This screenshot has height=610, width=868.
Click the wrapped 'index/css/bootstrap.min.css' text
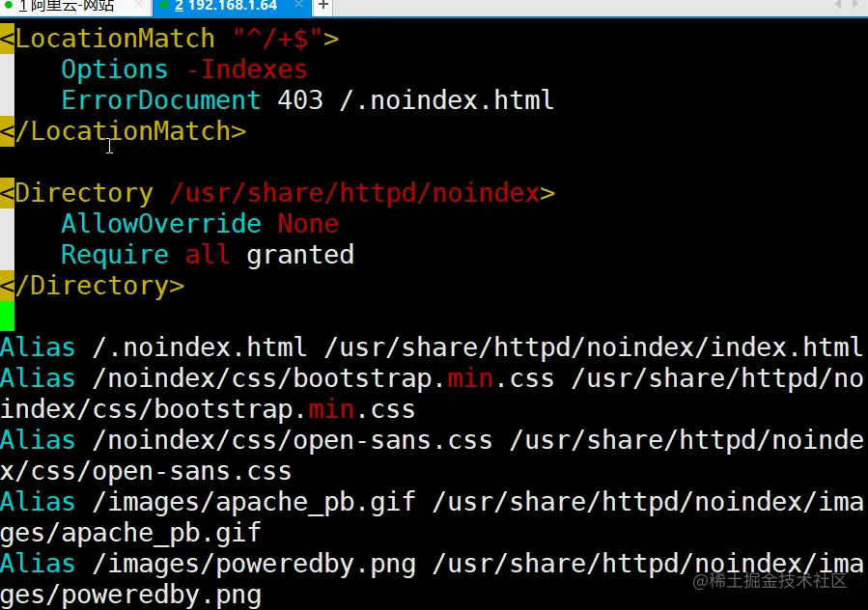(x=208, y=409)
